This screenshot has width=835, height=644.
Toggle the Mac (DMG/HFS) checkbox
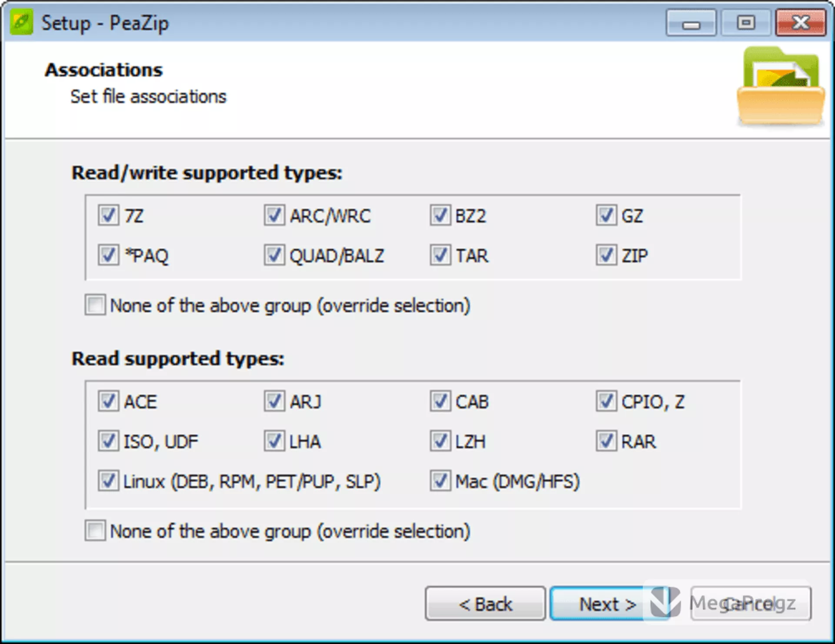(440, 481)
